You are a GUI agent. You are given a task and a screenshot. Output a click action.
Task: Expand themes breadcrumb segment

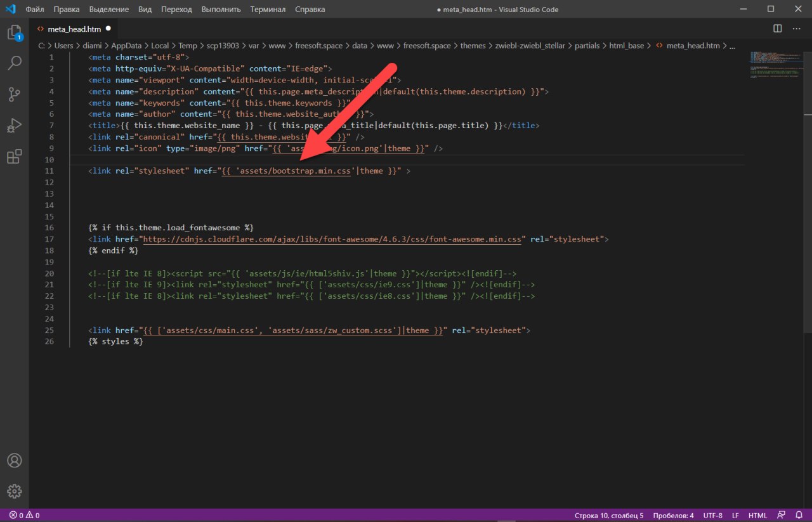click(x=473, y=46)
